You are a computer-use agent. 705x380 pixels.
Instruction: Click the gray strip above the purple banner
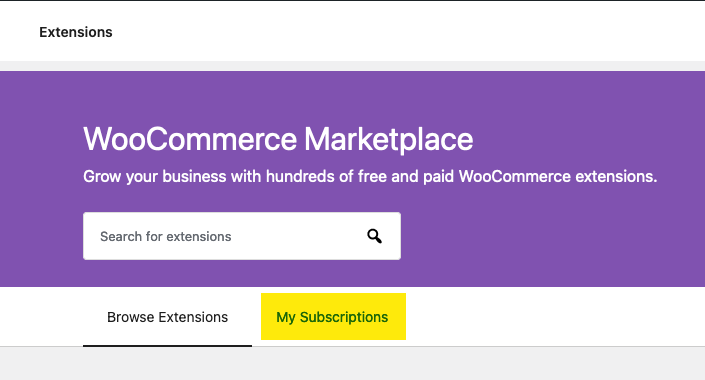pos(352,66)
